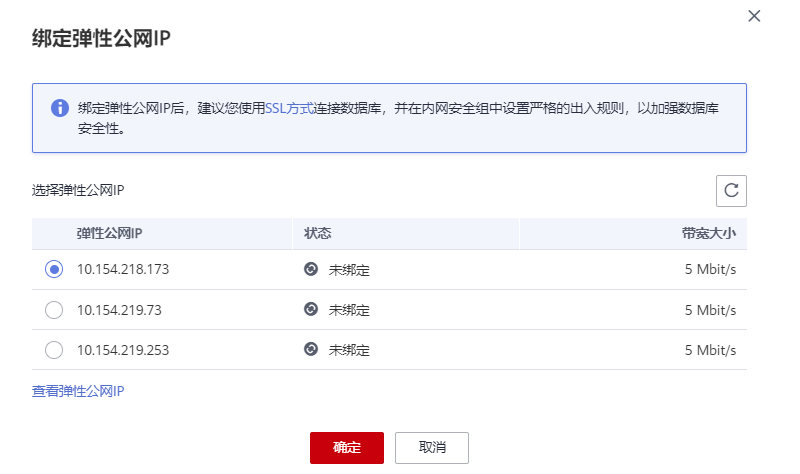Image resolution: width=800 pixels, height=474 pixels.
Task: Click the 弹性公网IP column header
Action: 109,233
